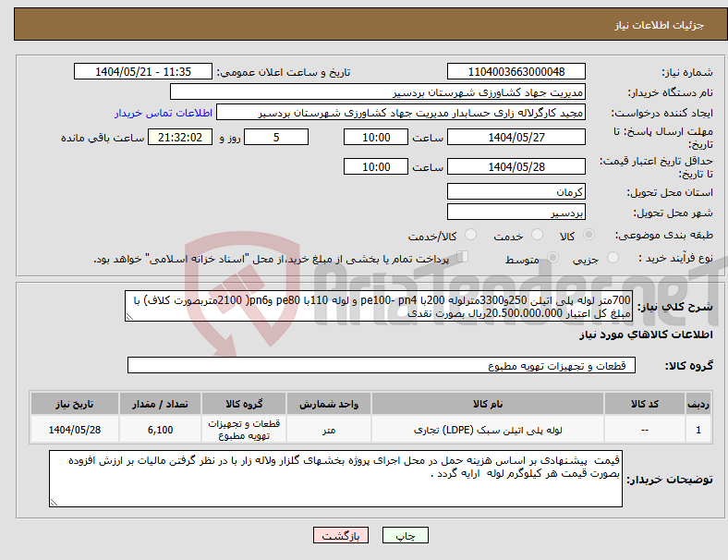Select the خدمت radio button
The width and height of the screenshot is (728, 560).
(537, 235)
